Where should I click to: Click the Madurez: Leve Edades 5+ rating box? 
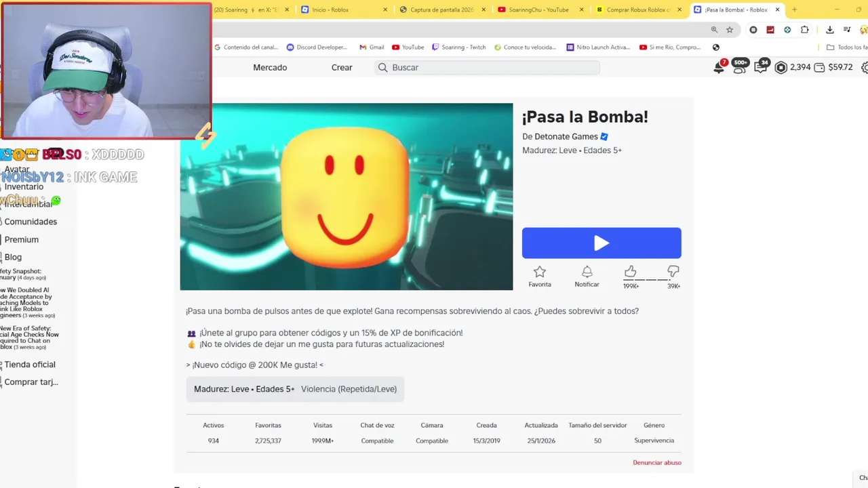click(295, 389)
